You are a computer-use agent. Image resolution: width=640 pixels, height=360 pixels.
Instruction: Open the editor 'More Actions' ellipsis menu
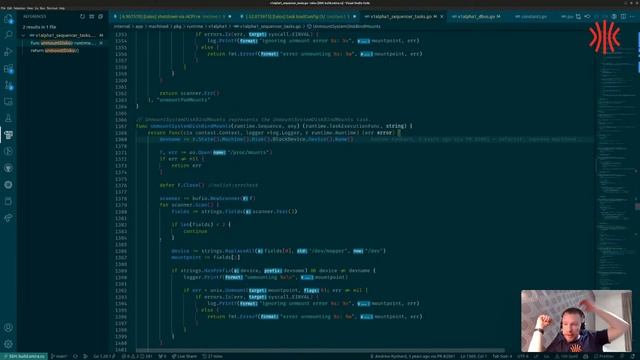(632, 17)
